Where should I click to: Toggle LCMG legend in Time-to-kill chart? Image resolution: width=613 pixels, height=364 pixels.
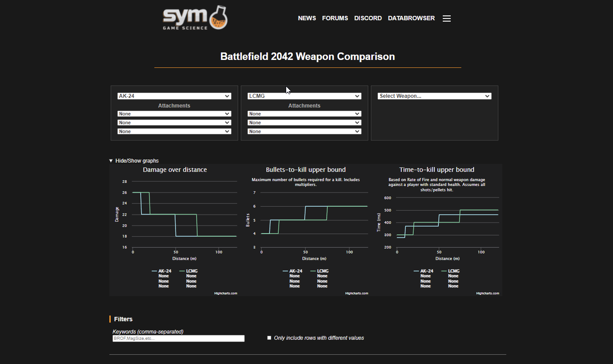[x=451, y=271]
